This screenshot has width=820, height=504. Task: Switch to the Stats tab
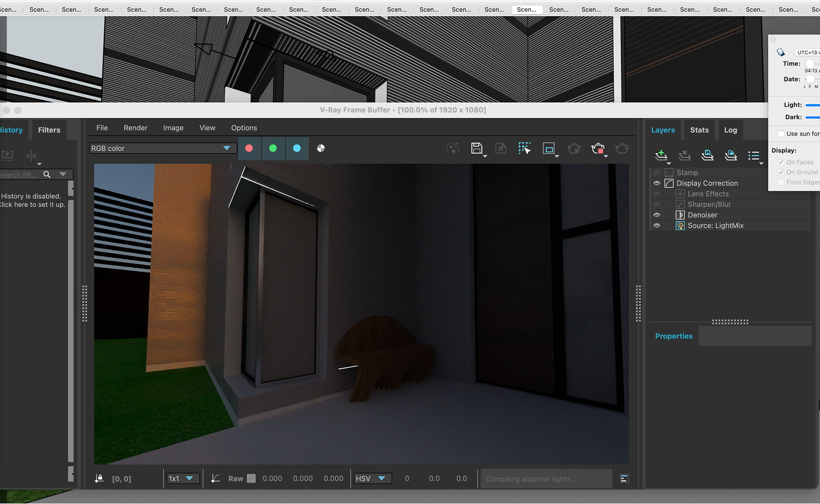click(x=699, y=130)
